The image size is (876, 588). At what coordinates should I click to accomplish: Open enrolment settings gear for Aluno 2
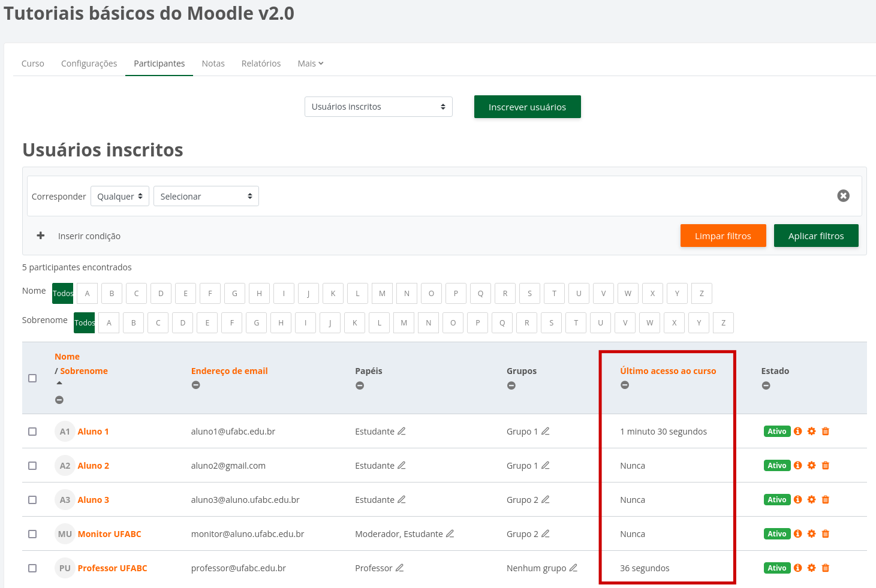click(811, 466)
